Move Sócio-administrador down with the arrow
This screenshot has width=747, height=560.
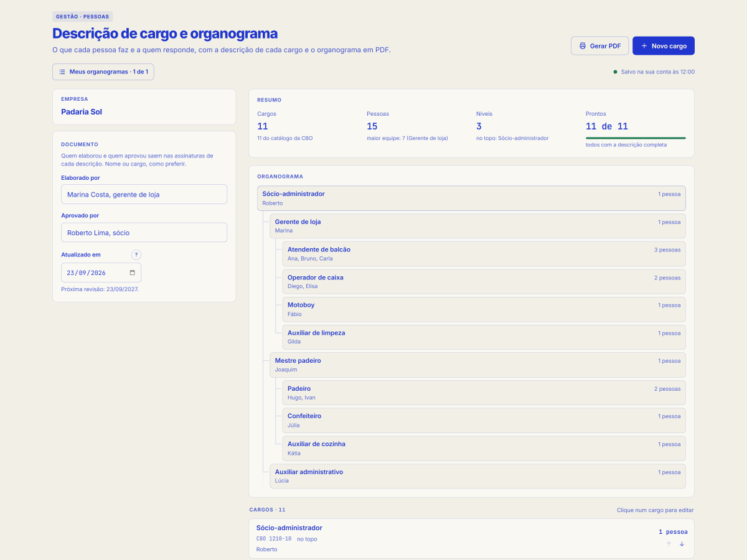tap(682, 544)
